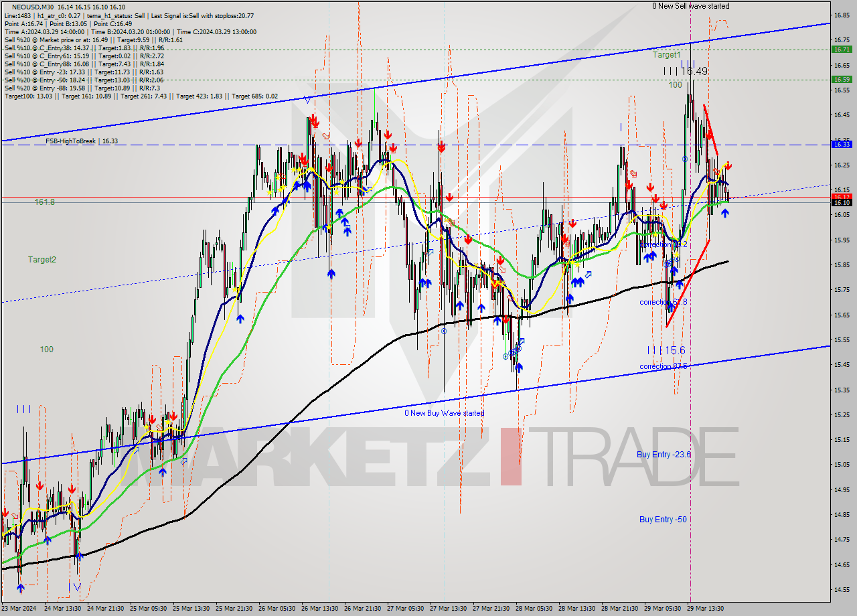Click 15.35 on the price axis
The width and height of the screenshot is (857, 616).
click(x=842, y=390)
